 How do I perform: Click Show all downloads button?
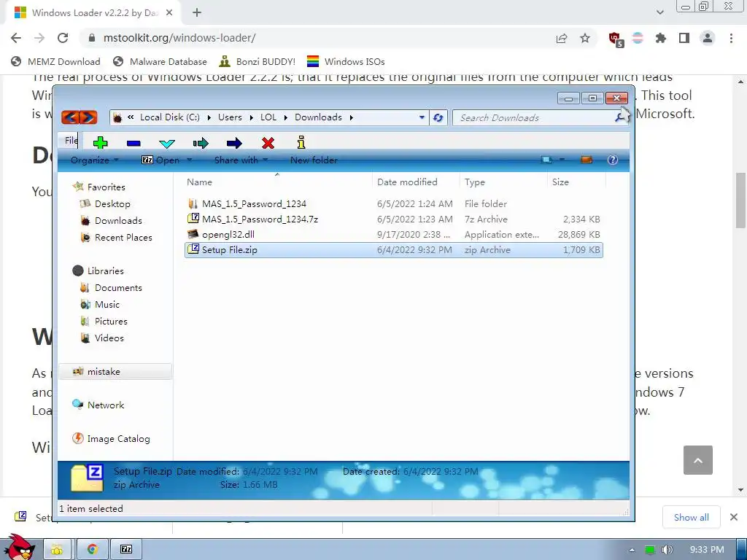pyautogui.click(x=692, y=517)
